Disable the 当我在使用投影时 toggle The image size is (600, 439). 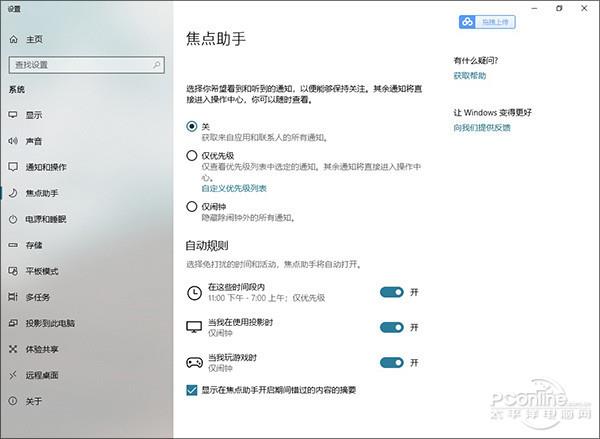click(392, 327)
